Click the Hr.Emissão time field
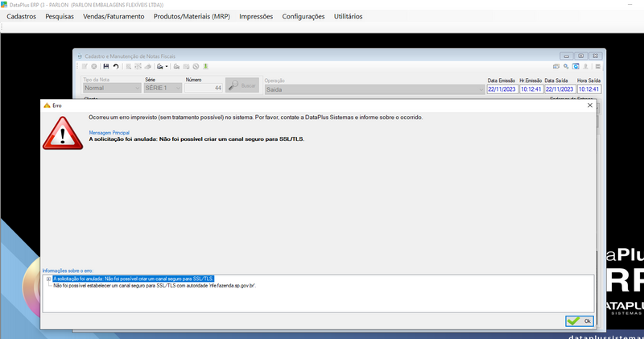 [x=531, y=89]
